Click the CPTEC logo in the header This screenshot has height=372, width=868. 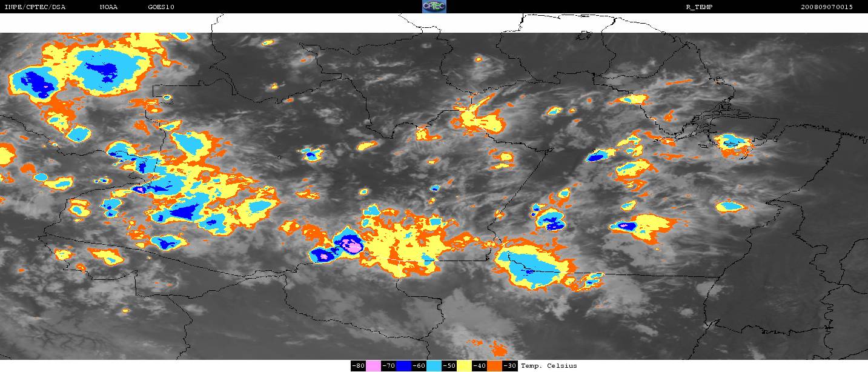coord(434,7)
